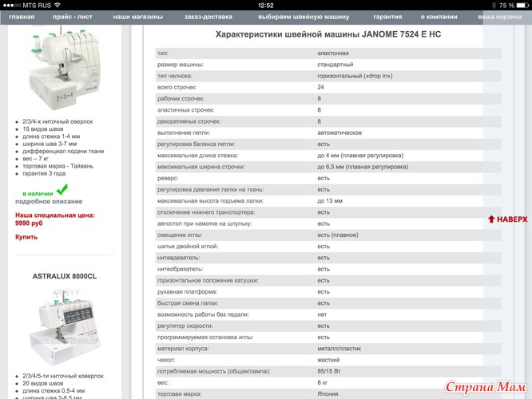This screenshot has height=399, width=532.
Task: Click the value 24 for всего строчек
Action: [320, 87]
